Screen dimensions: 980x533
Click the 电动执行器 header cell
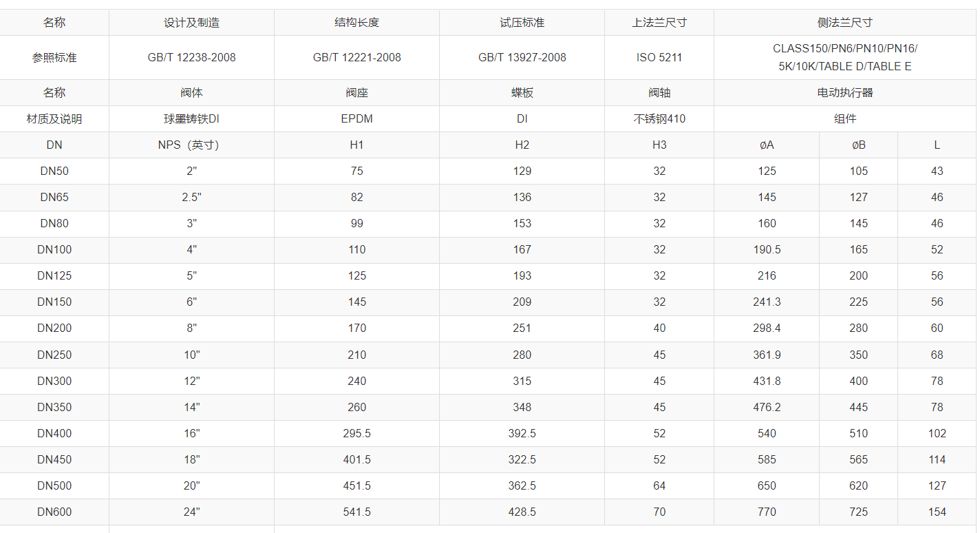pos(844,93)
